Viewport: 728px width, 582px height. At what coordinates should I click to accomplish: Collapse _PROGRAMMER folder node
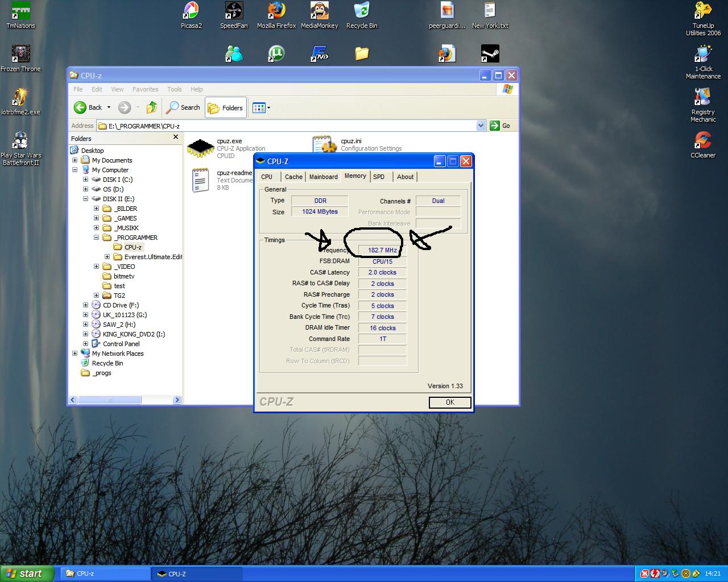[96, 238]
